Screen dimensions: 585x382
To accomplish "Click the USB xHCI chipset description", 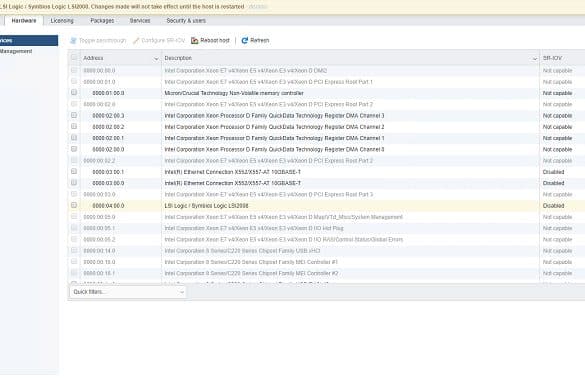I will (242, 251).
